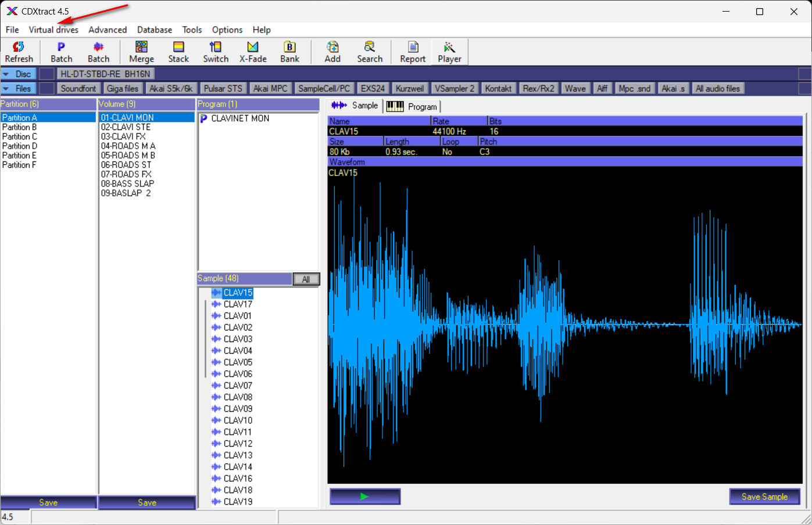Expand the Files dropdown arrow
This screenshot has width=812, height=525.
point(6,89)
